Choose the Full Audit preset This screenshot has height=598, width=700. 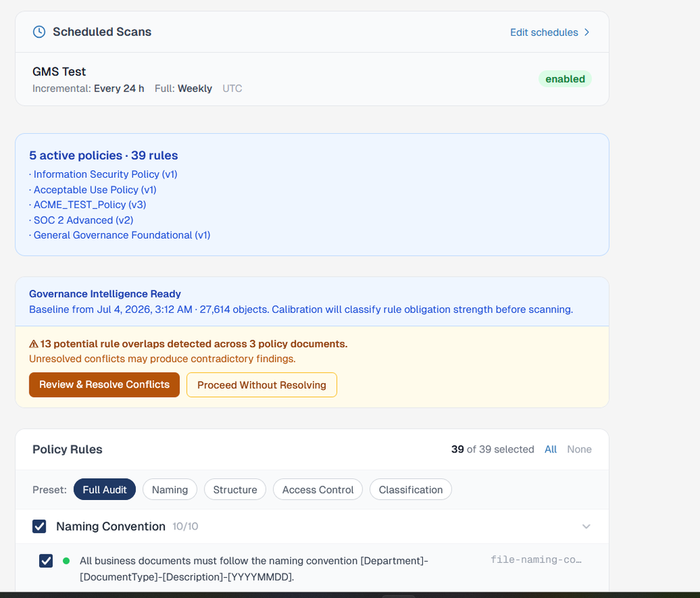(104, 489)
